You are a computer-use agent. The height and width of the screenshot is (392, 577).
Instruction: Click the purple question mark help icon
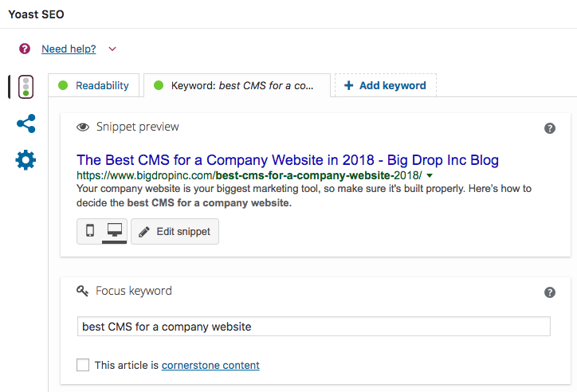(25, 49)
